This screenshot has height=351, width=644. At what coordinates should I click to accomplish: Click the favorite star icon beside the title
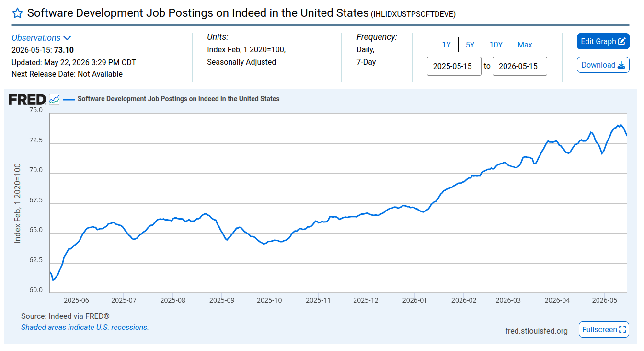(17, 13)
